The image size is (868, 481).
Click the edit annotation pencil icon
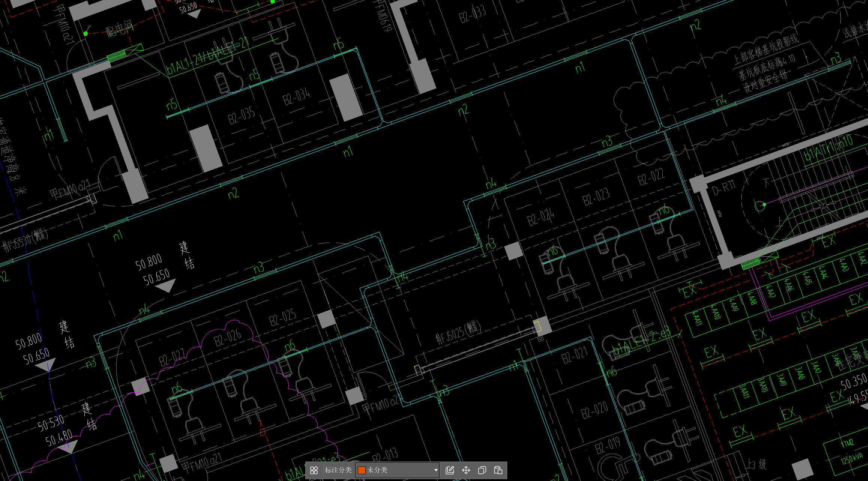pos(450,470)
